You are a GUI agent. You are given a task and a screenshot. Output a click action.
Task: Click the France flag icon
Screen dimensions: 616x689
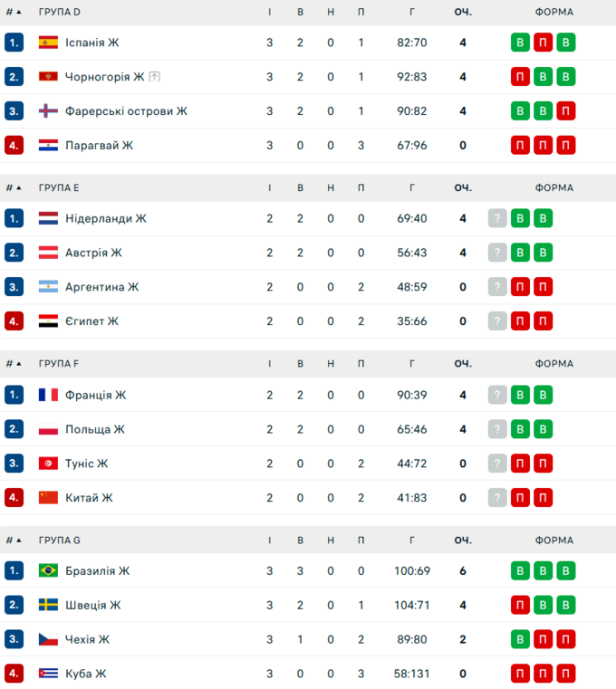(x=48, y=395)
